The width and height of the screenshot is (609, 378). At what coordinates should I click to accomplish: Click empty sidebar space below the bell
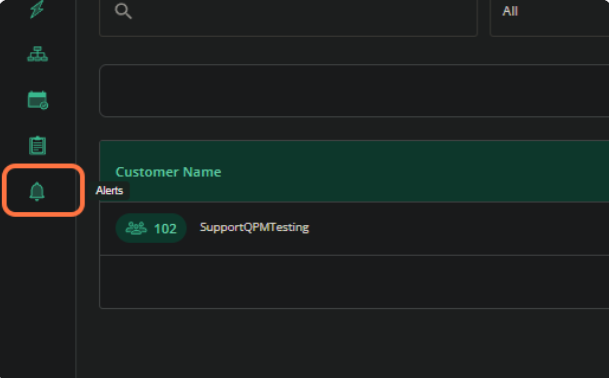pos(38,297)
